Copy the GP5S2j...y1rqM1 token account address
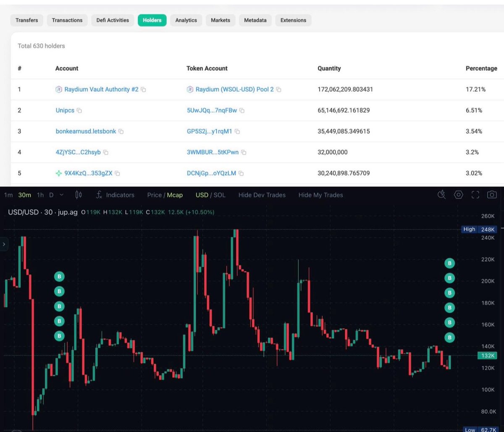 coord(237,132)
